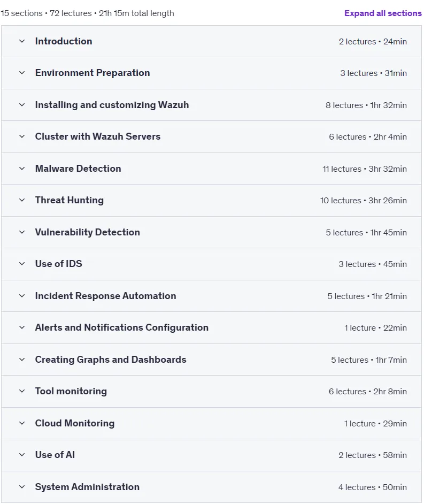This screenshot has height=504, width=424.
Task: Expand the Use of IDS chevron
Action: click(22, 264)
